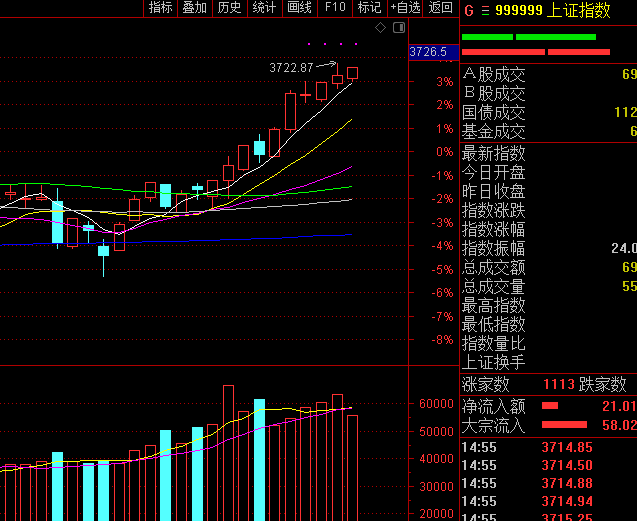Viewport: 637px width, 521px height.
Task: Click the green buy/sell strength bar
Action: 528,37
